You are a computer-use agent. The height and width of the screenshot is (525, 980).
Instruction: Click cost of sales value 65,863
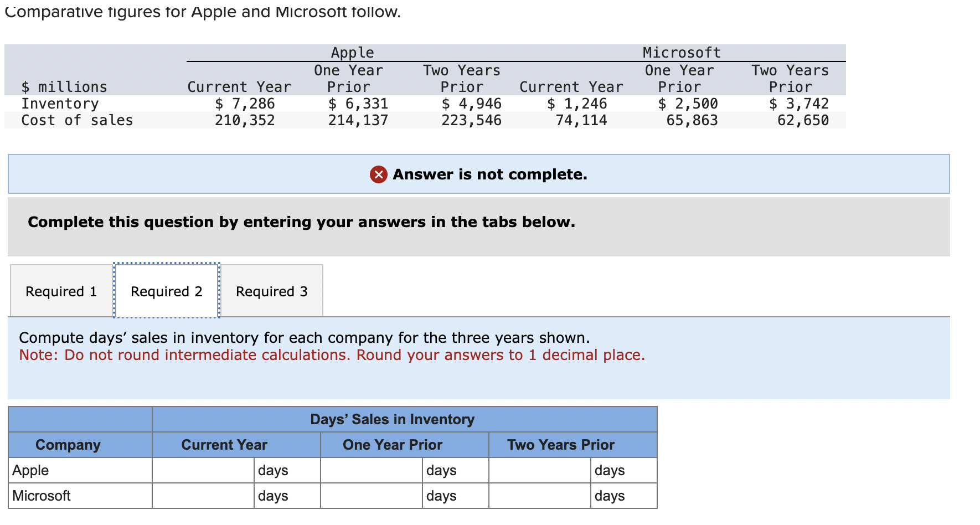tap(692, 120)
